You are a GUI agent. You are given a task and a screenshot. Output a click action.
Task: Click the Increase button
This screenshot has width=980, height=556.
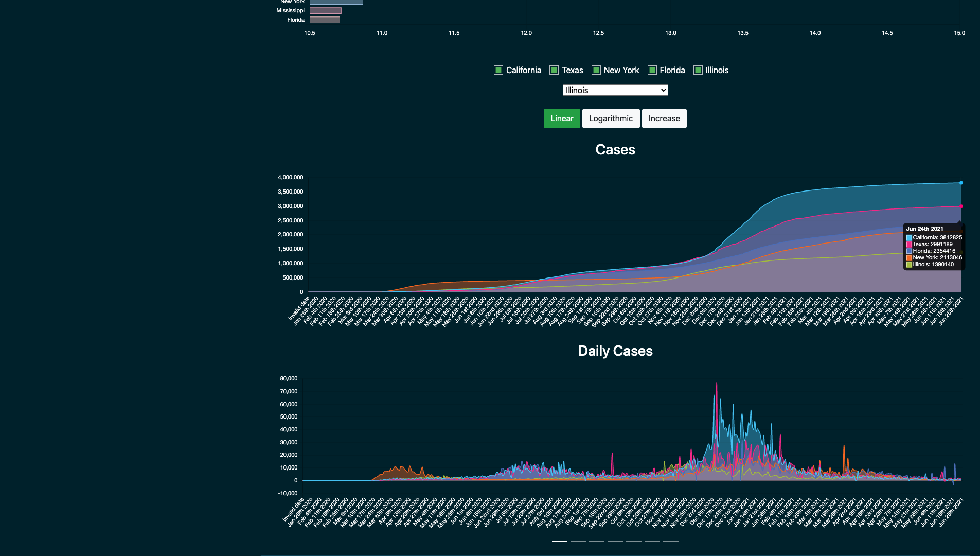click(x=664, y=118)
